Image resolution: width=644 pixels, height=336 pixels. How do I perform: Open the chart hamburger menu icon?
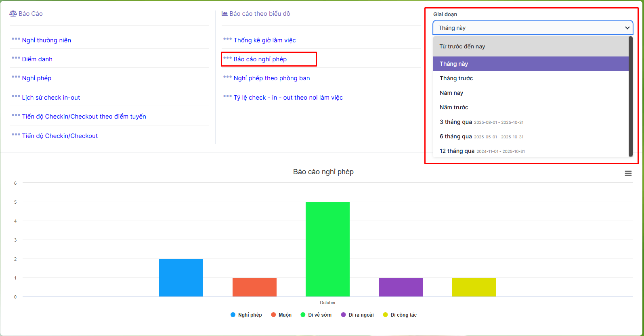coord(628,173)
